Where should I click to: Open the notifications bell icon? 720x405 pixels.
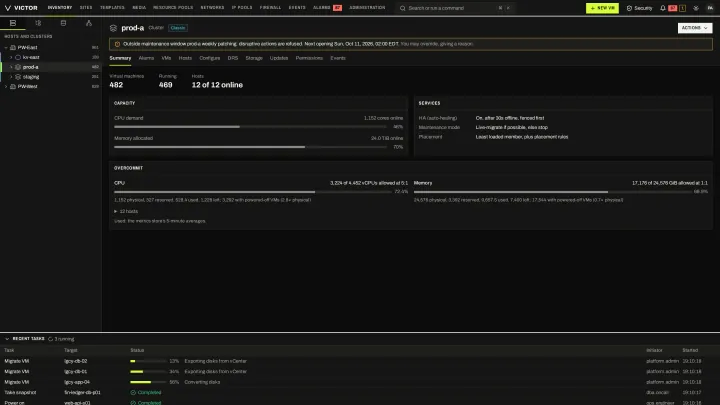(663, 8)
